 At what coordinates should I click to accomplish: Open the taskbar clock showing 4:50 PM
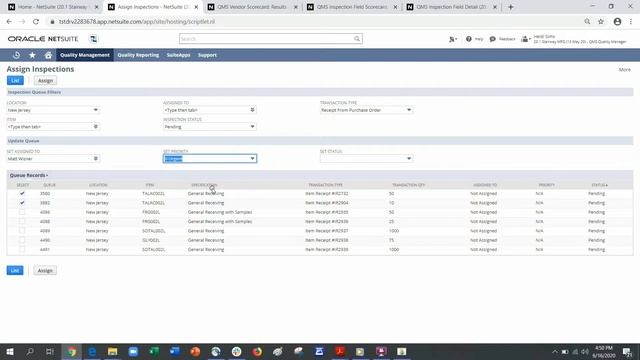click(604, 351)
